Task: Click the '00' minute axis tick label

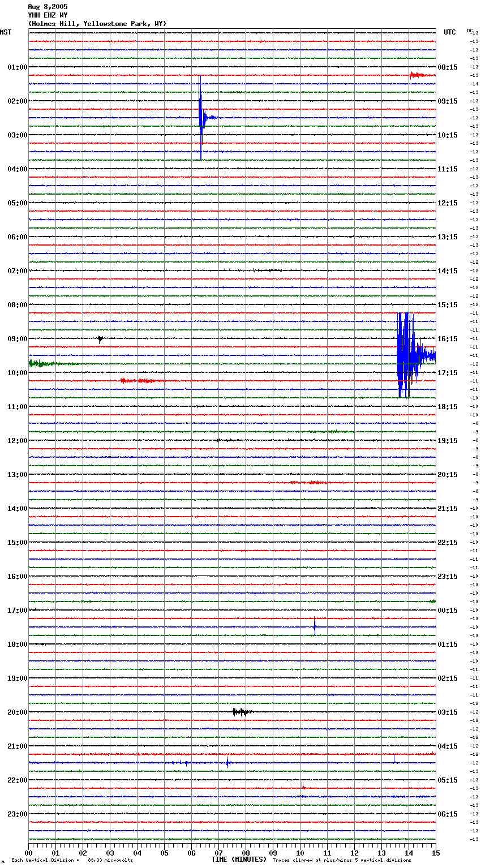Action: [29, 853]
